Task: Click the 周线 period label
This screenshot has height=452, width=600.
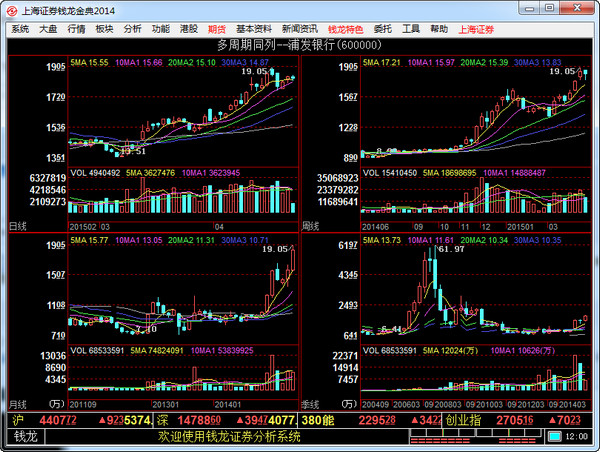Action: pos(310,226)
